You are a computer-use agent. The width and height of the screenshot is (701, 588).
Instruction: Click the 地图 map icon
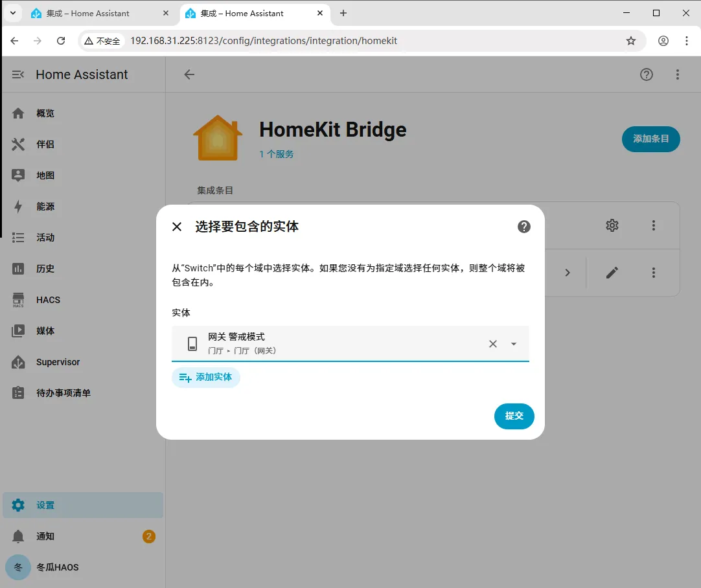pos(18,175)
